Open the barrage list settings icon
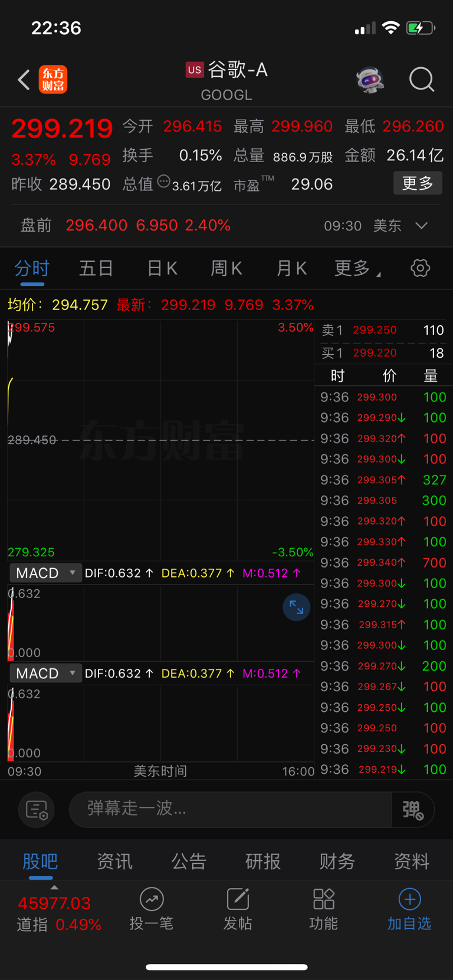 point(37,810)
